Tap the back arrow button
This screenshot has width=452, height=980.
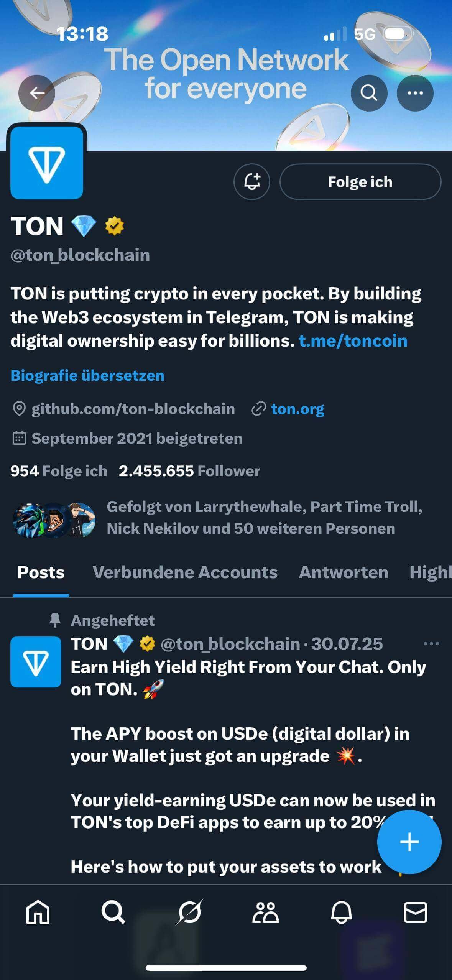[x=37, y=93]
